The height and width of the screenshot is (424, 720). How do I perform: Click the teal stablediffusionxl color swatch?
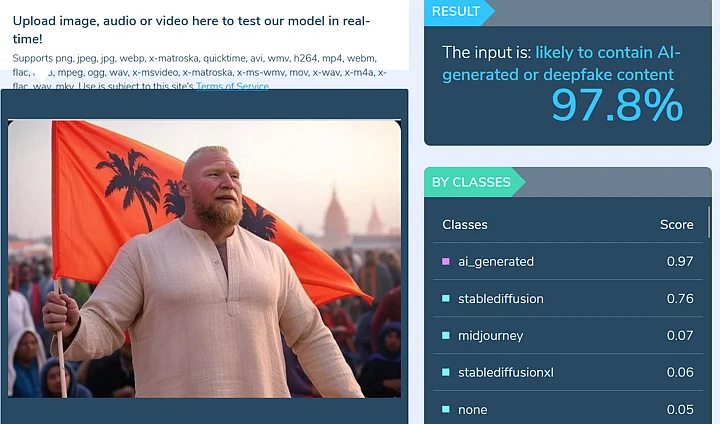click(x=445, y=372)
